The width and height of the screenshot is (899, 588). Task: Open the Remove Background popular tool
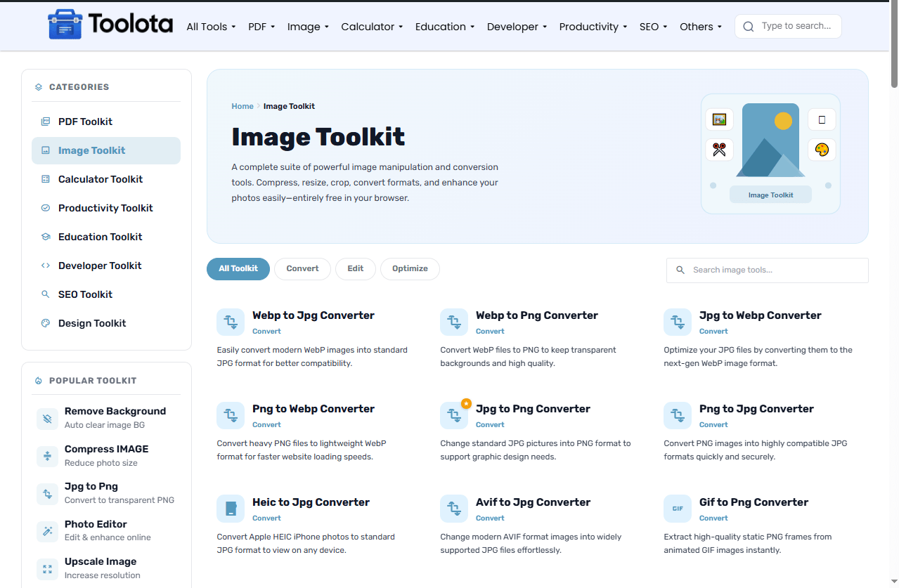(106, 418)
